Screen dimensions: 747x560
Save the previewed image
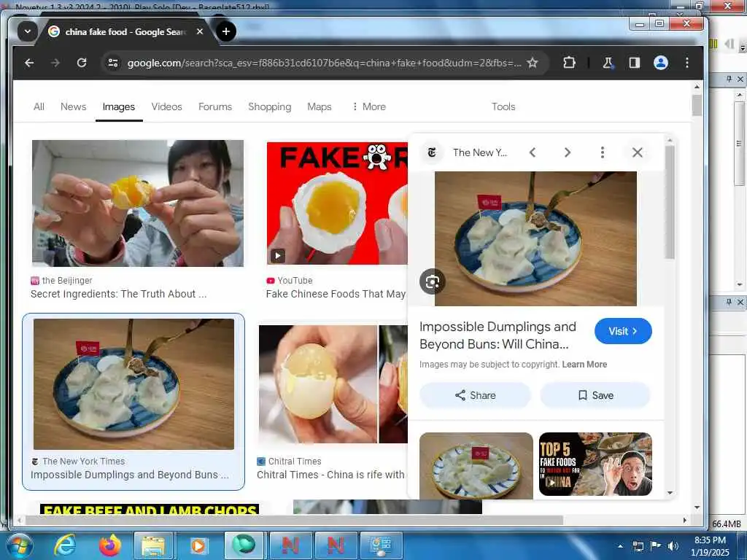(x=595, y=395)
